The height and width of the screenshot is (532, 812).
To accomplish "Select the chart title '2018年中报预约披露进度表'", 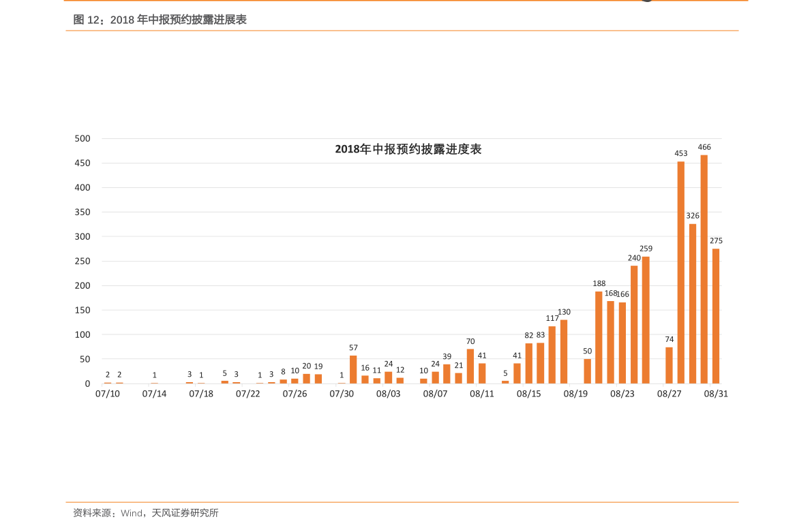I will 408,149.
